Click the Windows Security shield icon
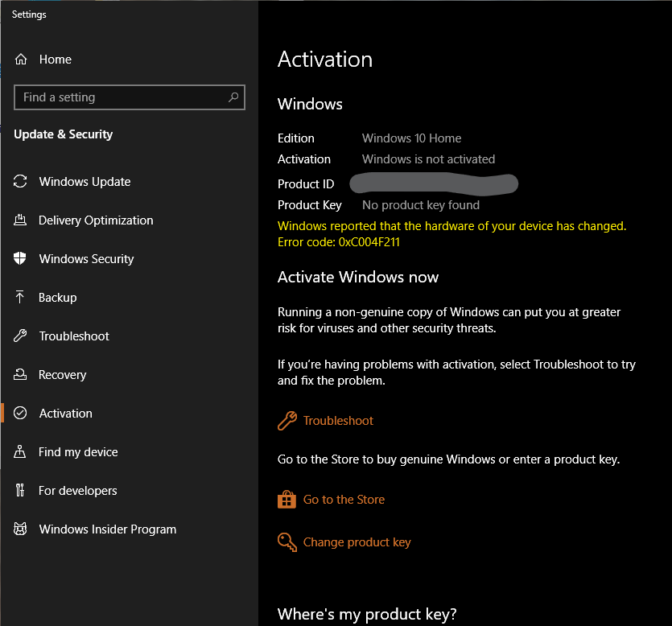Image resolution: width=672 pixels, height=626 pixels. (x=19, y=258)
